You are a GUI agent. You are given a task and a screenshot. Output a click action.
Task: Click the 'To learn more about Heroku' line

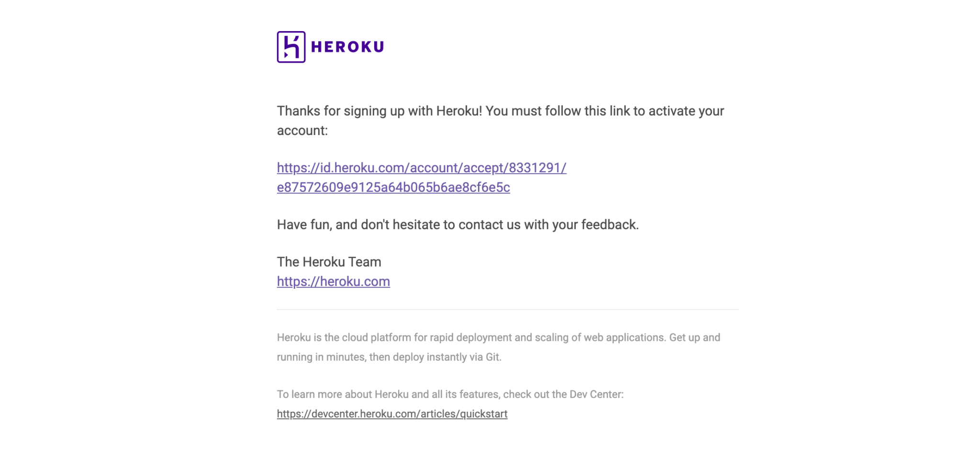click(x=450, y=394)
